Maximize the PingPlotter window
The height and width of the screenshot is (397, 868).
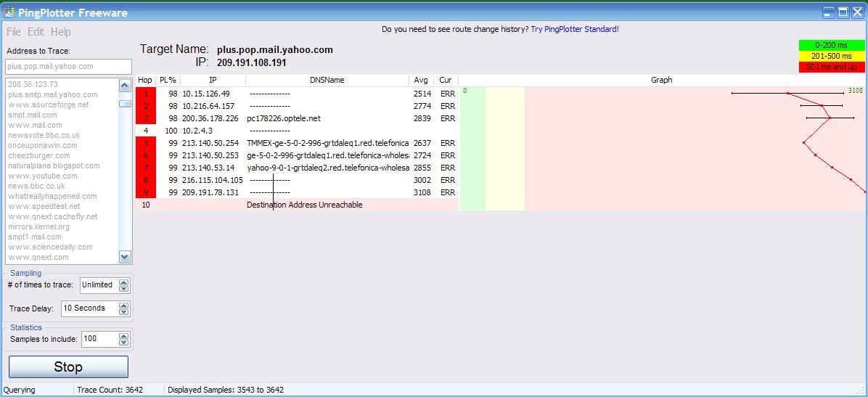pyautogui.click(x=843, y=12)
